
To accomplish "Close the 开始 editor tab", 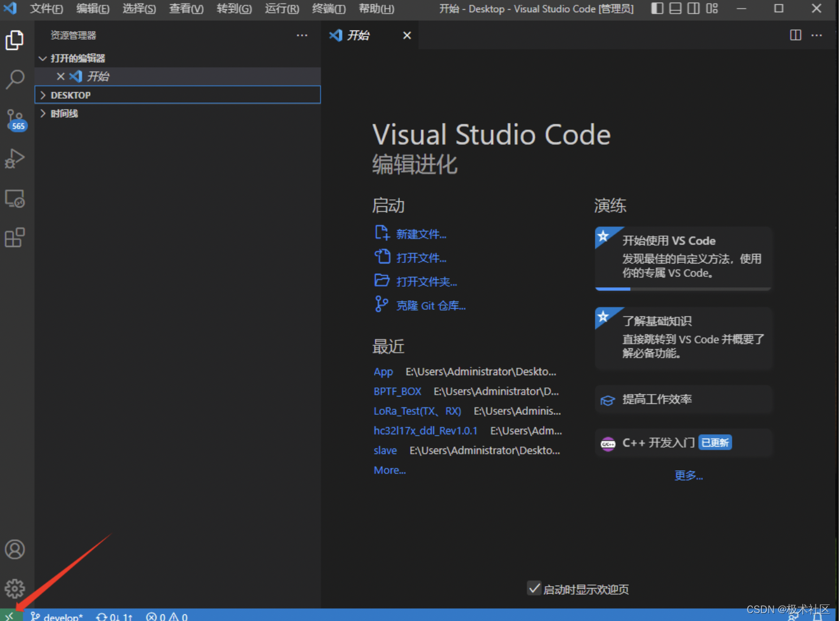I will pos(407,35).
